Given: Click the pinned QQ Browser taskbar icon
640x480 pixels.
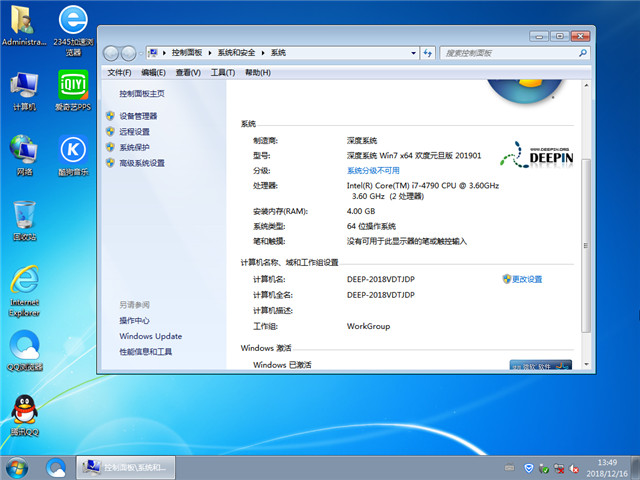Looking at the screenshot, I should coord(56,467).
